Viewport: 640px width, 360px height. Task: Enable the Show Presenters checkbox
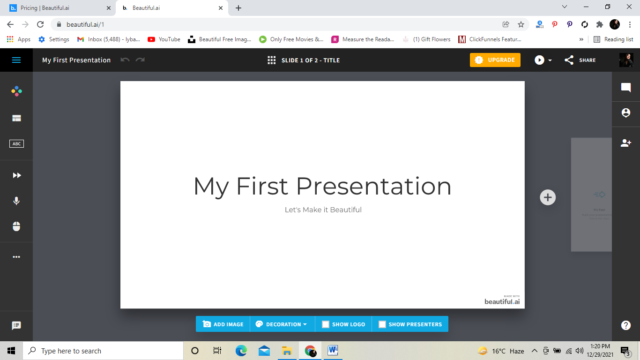tap(382, 324)
